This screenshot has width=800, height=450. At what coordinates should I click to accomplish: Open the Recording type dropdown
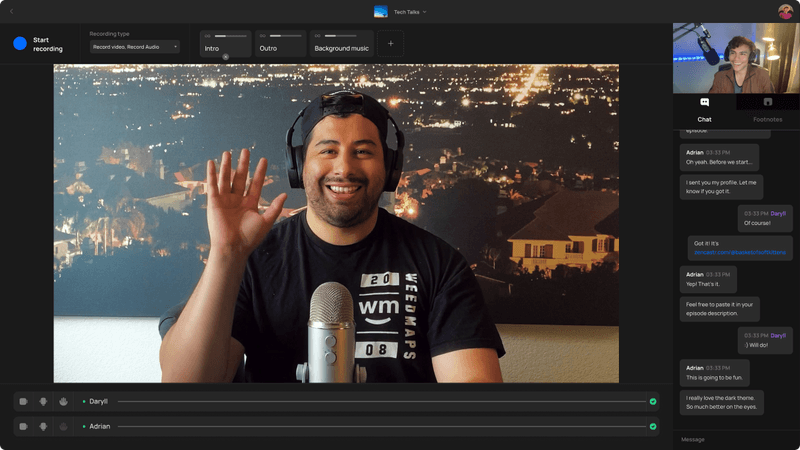pos(134,46)
